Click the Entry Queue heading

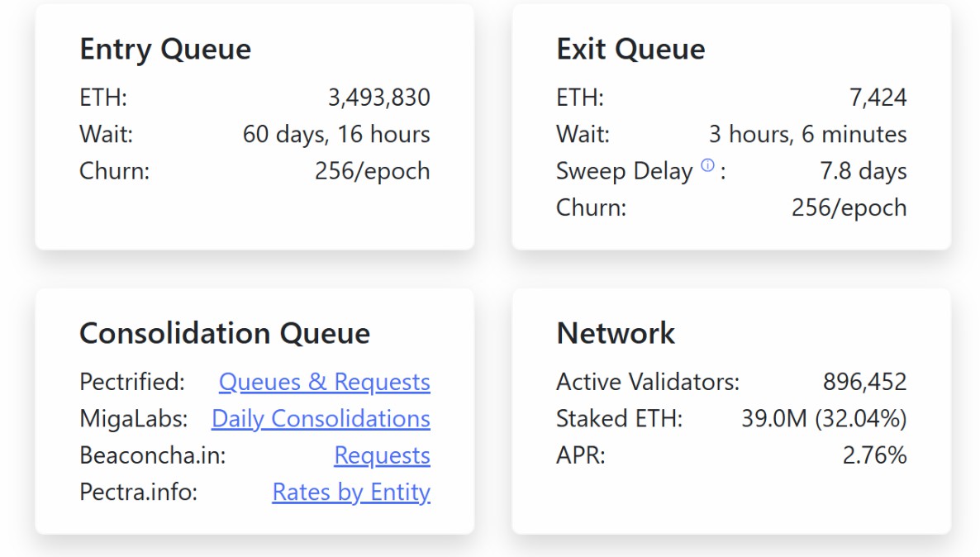(165, 49)
